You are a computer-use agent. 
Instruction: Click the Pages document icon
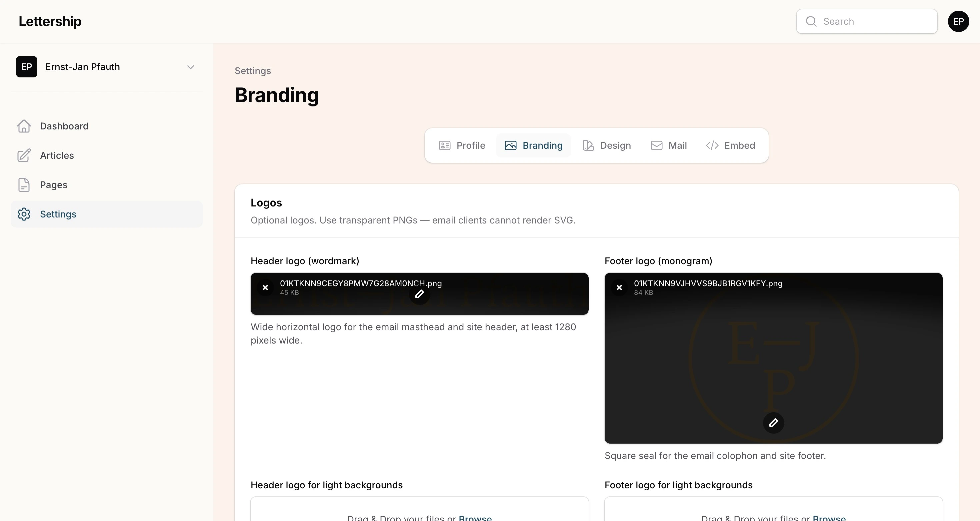[x=24, y=184]
